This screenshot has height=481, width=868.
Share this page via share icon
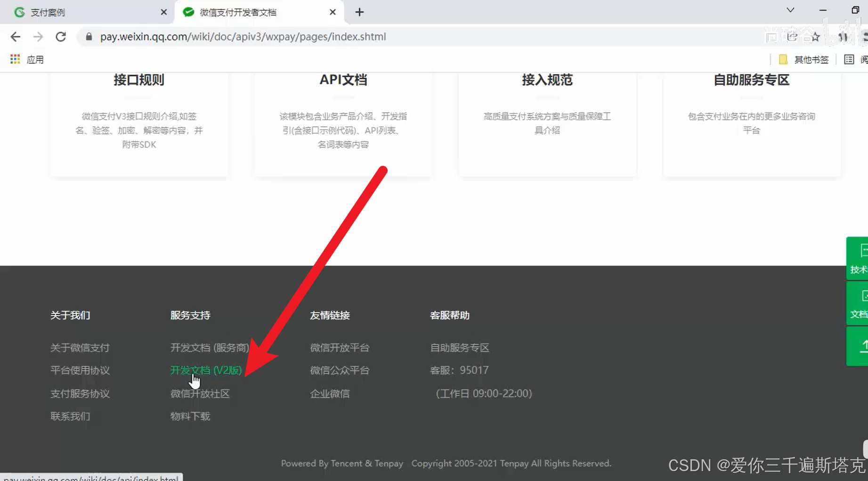click(792, 37)
